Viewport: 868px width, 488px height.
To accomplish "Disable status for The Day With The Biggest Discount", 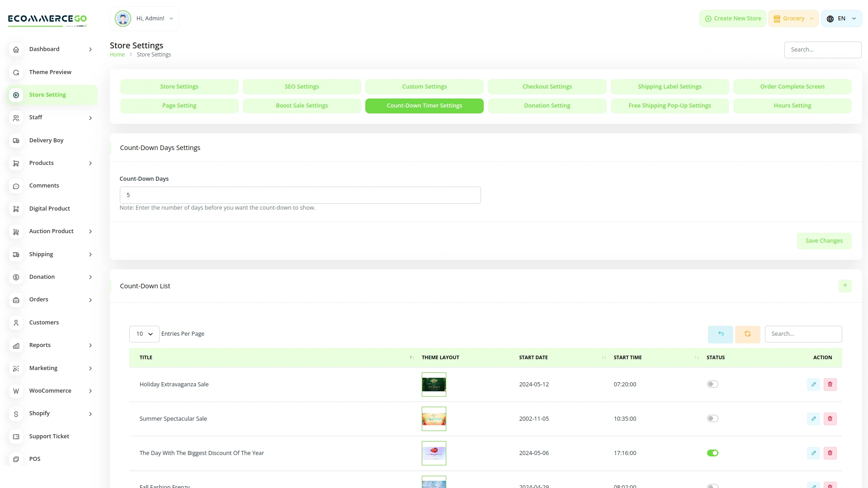I will point(712,453).
